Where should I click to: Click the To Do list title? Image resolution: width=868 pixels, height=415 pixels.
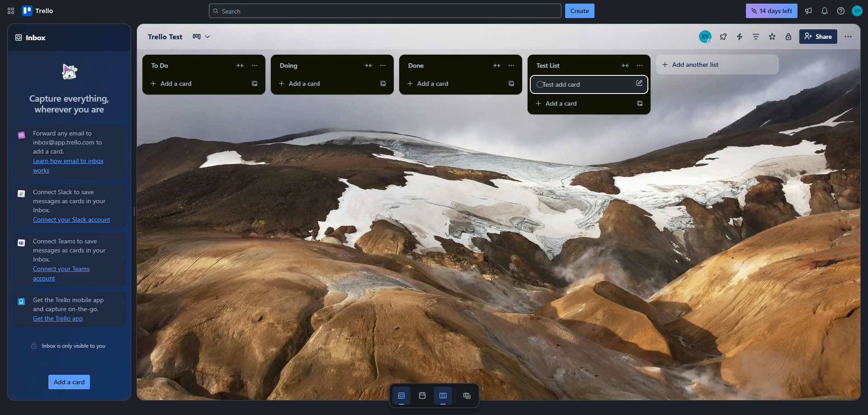[160, 65]
